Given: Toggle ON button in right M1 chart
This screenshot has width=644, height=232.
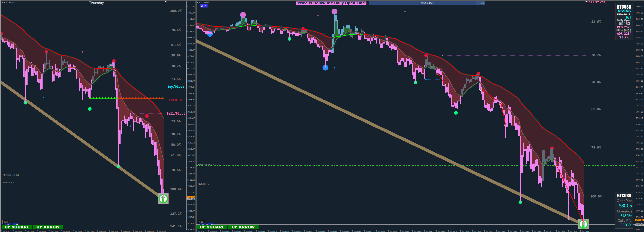Looking at the screenshot, I should click(201, 222).
